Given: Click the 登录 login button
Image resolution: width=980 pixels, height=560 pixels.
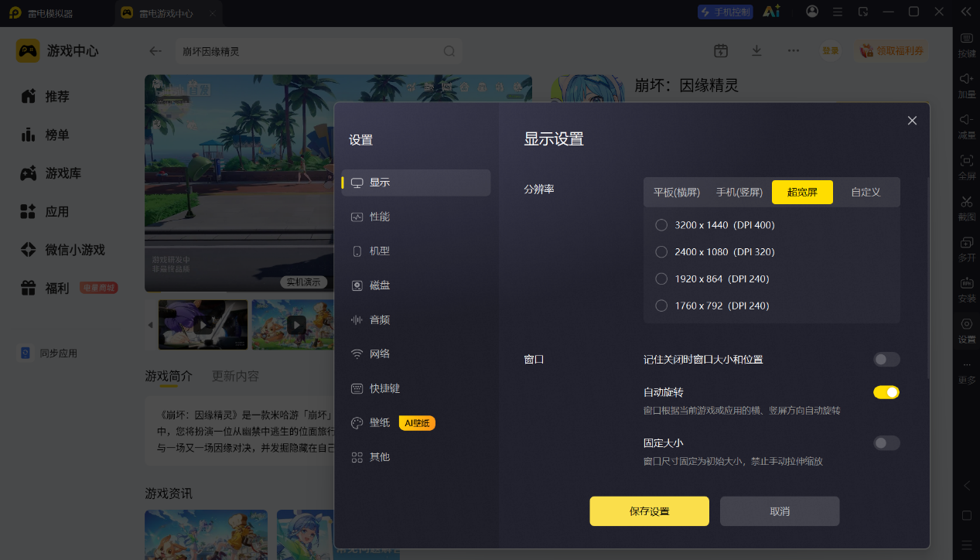Looking at the screenshot, I should click(x=830, y=50).
